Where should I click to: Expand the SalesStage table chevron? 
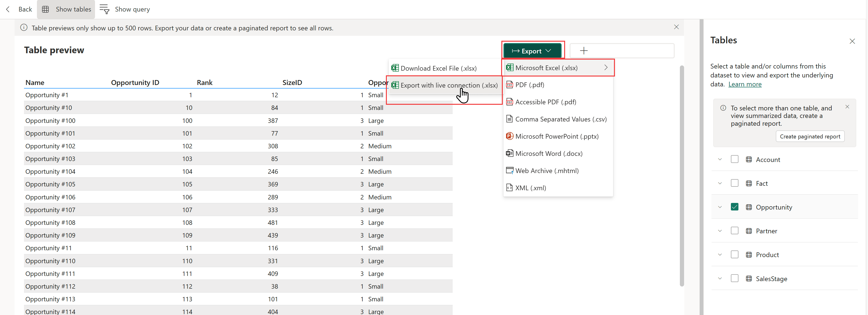pos(720,278)
